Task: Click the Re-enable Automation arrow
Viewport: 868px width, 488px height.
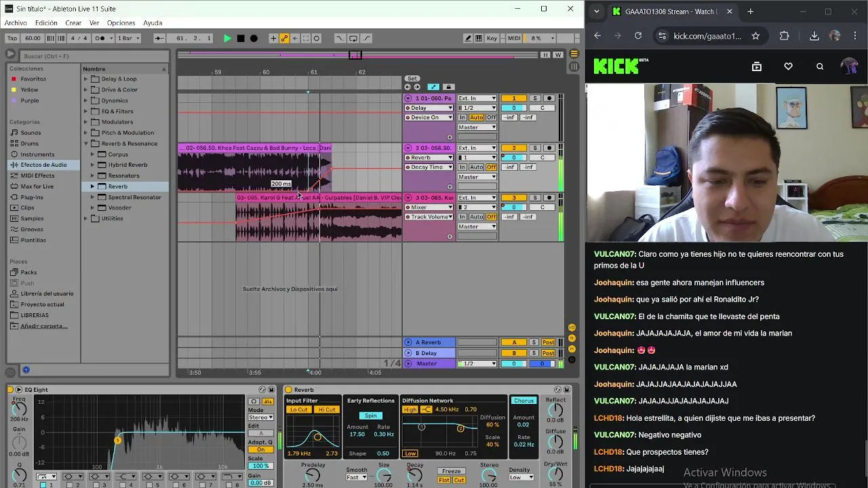Action: (x=295, y=39)
